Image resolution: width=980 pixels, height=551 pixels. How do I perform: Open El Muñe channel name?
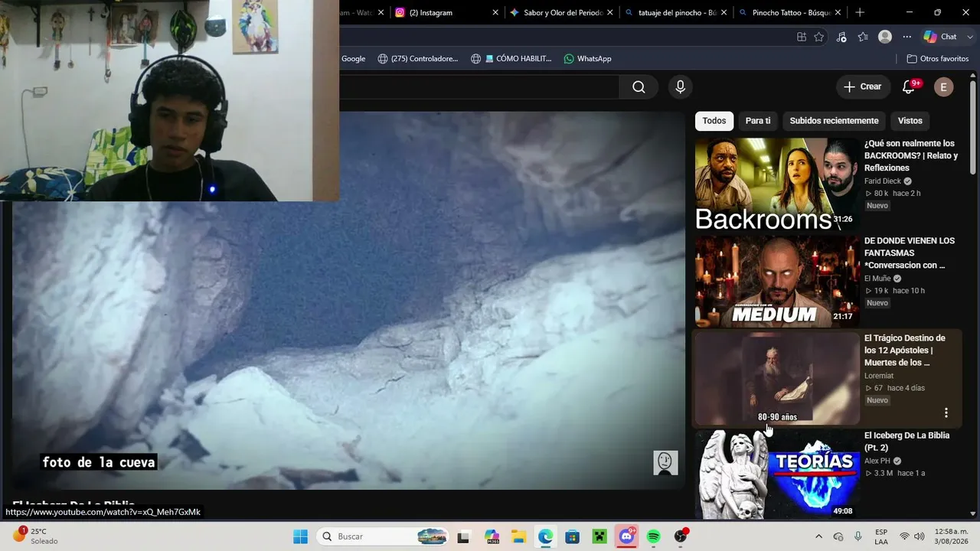(x=877, y=279)
